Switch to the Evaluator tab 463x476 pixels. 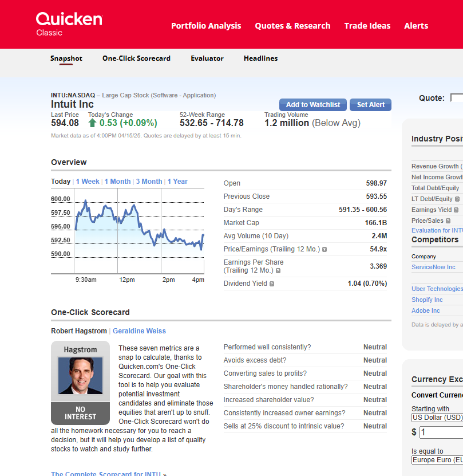tap(207, 58)
